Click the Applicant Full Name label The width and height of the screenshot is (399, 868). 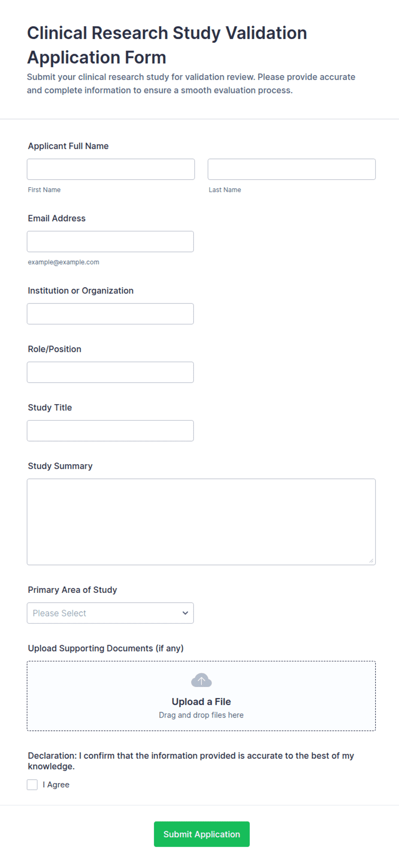click(68, 146)
